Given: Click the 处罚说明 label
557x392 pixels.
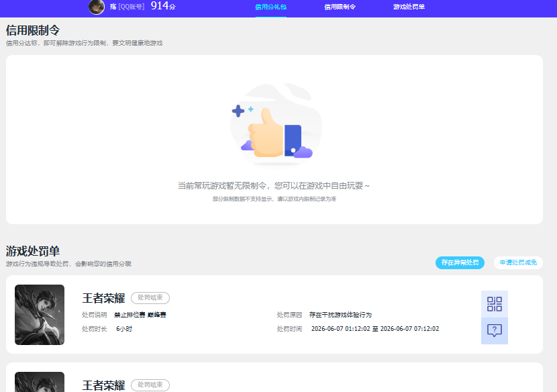Looking at the screenshot, I should tap(94, 315).
